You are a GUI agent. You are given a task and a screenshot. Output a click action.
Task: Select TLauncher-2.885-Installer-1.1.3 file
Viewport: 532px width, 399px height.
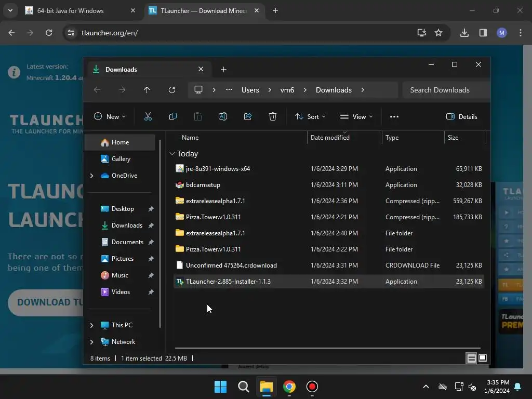click(328, 281)
